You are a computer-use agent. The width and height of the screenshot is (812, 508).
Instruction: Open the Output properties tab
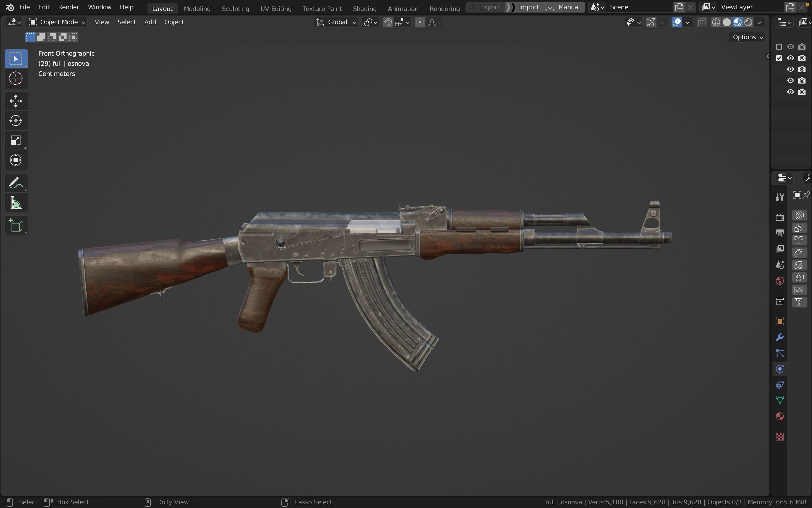[780, 233]
